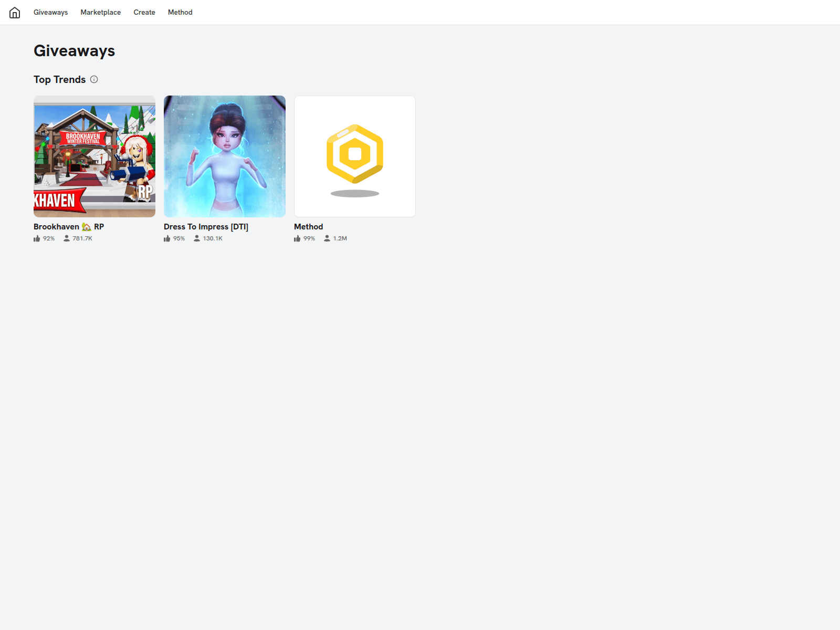This screenshot has width=840, height=630.
Task: Open the Dress To Impress thumbnail image
Action: coord(224,156)
